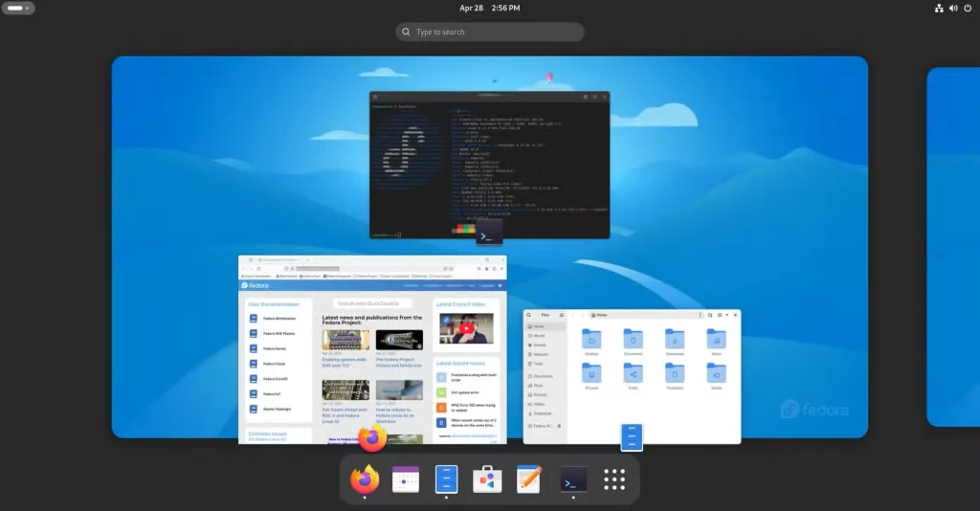Click the Files badge on file manager window

[632, 438]
